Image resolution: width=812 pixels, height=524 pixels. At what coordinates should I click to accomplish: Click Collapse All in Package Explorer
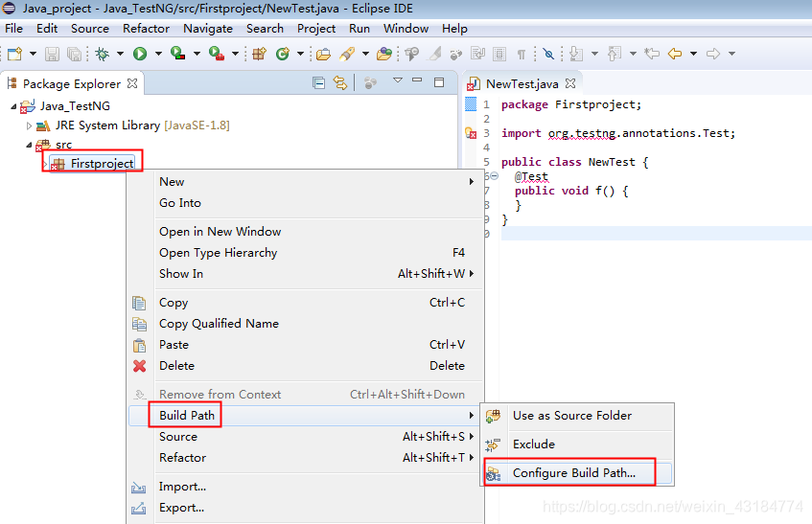318,82
